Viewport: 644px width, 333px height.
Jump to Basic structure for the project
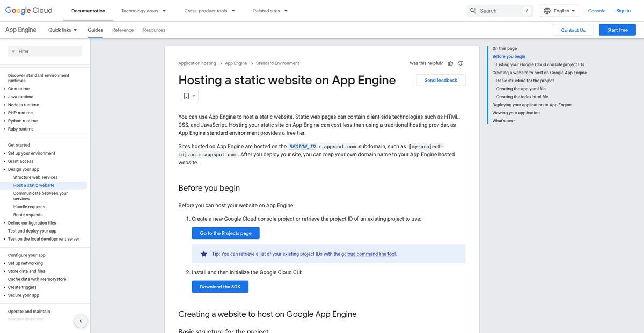tap(525, 81)
